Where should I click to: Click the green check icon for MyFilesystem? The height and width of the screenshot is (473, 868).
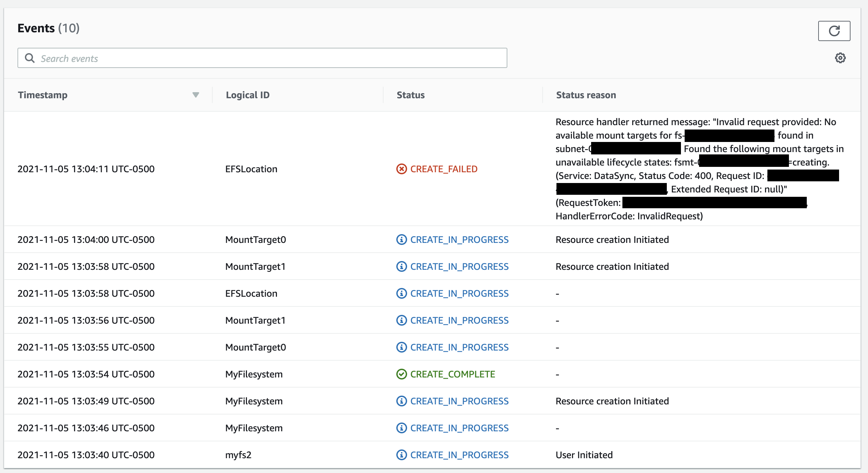(402, 374)
